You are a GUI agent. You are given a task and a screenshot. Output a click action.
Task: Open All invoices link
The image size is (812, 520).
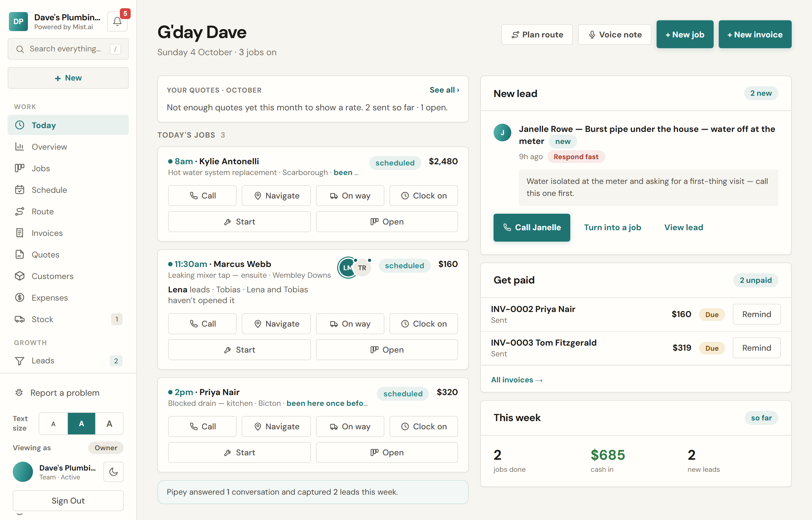click(516, 380)
